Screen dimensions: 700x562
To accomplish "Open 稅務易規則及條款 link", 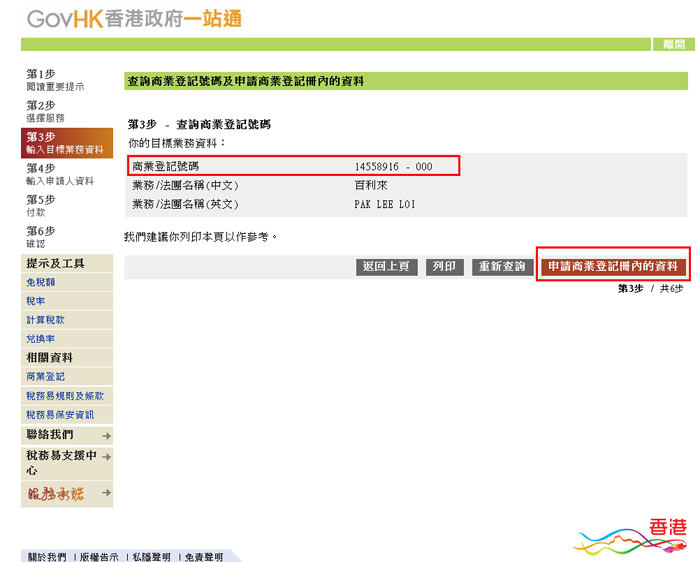I will pos(65,396).
